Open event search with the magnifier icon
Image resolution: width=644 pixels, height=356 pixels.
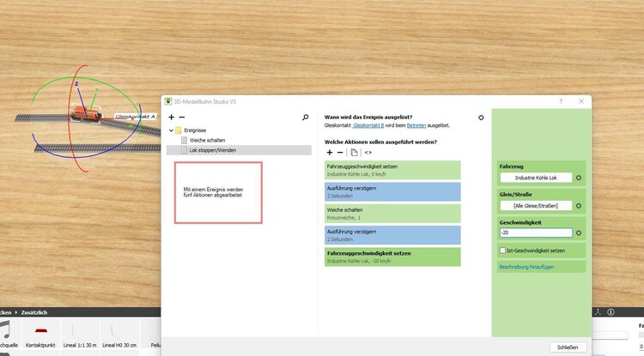(x=305, y=118)
